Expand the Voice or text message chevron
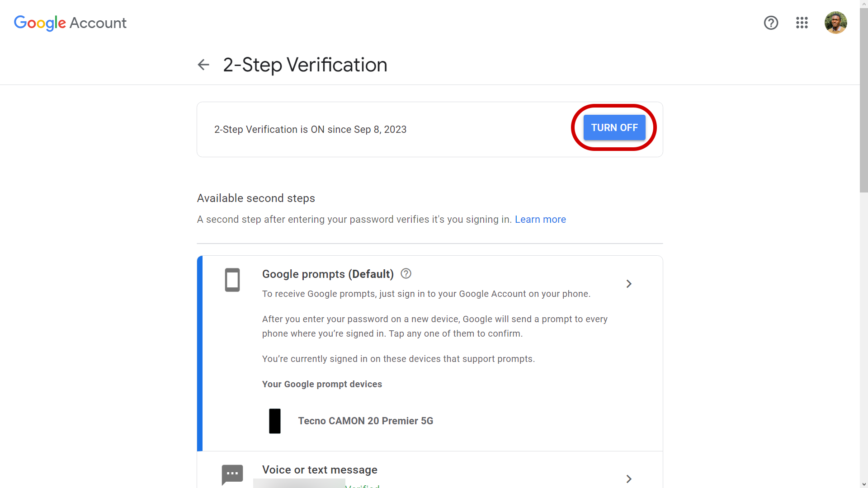Viewport: 868px width, 488px height. tap(628, 479)
